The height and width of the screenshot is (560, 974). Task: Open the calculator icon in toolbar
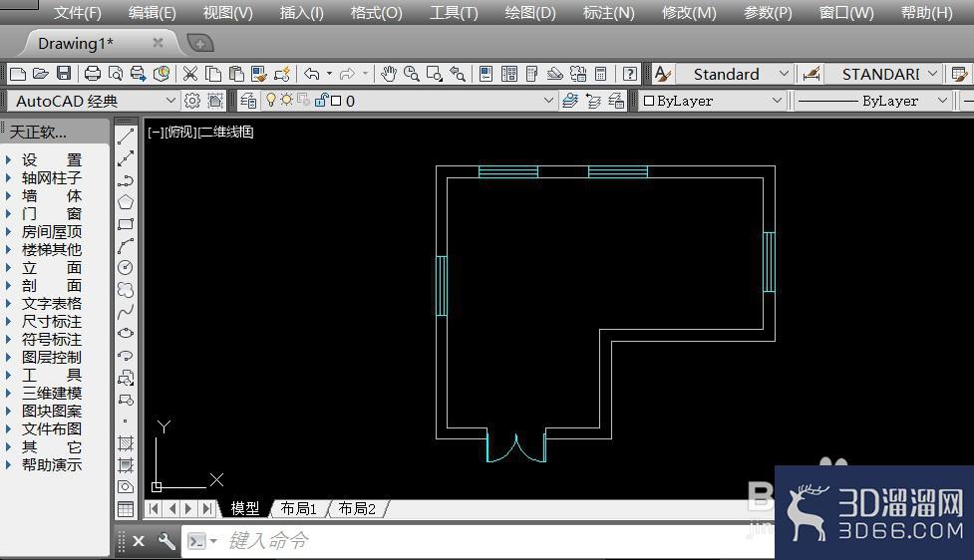pos(601,74)
